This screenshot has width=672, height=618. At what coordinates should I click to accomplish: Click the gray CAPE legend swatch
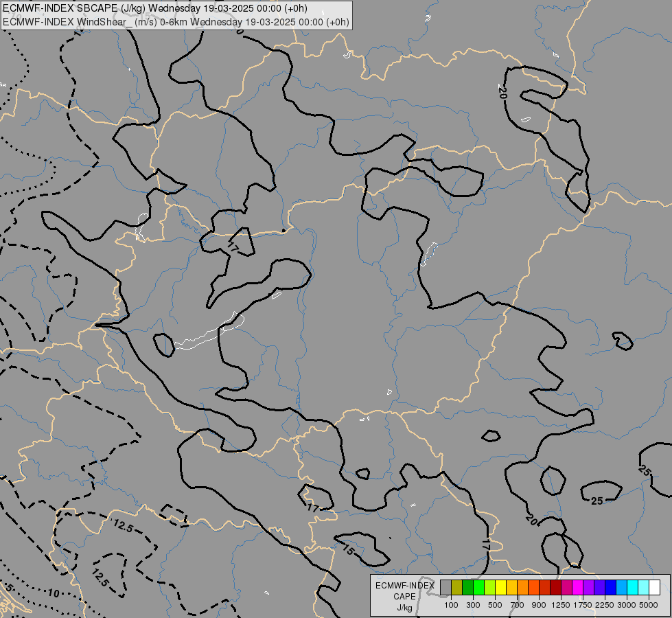pyautogui.click(x=445, y=588)
